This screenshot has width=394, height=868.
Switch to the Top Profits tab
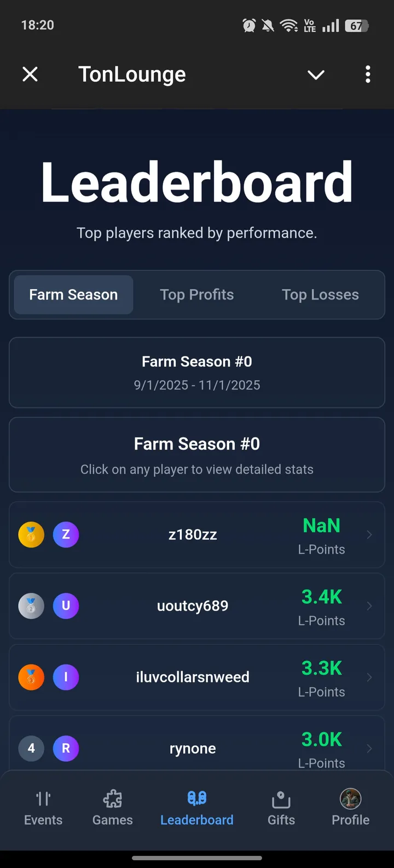click(x=197, y=295)
